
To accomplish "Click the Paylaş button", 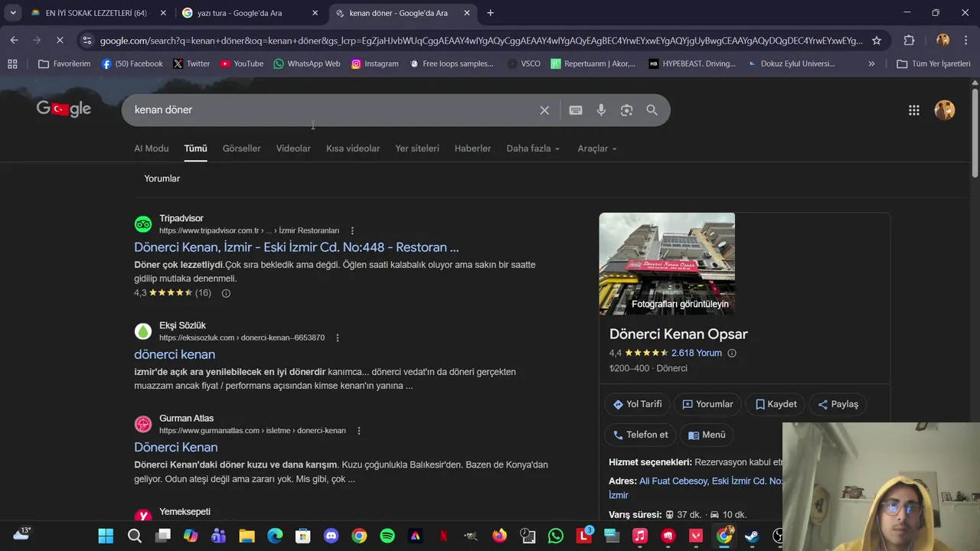I will [838, 404].
